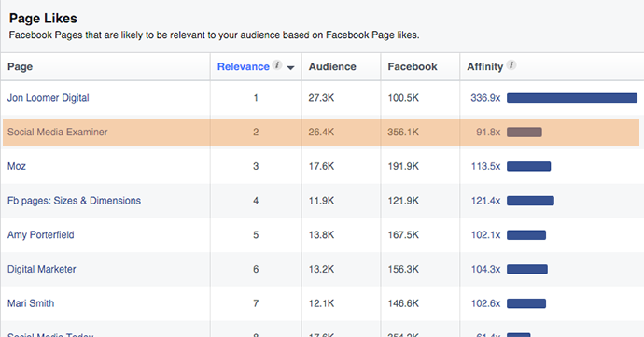This screenshot has width=644, height=337.
Task: Click the Digital Marketer affinity bar
Action: coord(527,269)
